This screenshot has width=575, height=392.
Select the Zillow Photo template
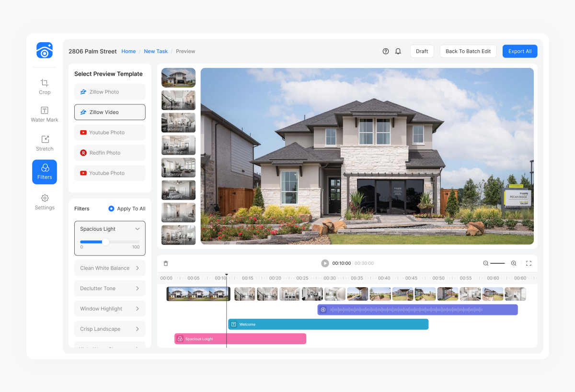click(x=110, y=92)
